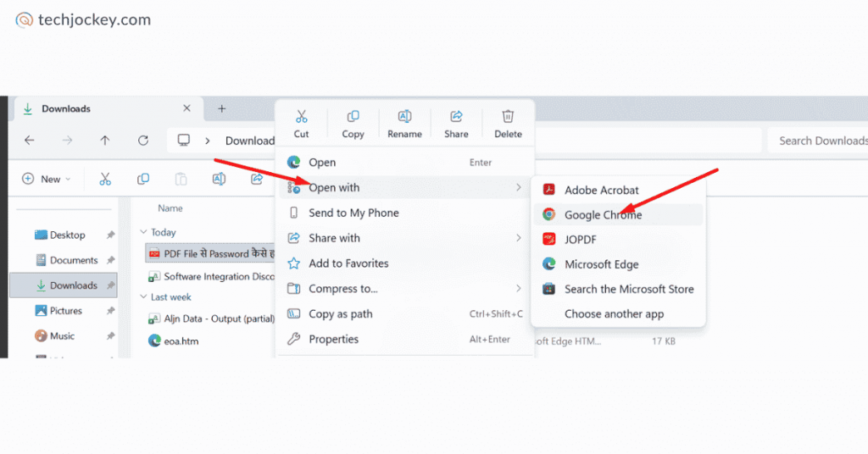The height and width of the screenshot is (454, 868).
Task: Click the toolbar Share icon
Action: click(256, 180)
